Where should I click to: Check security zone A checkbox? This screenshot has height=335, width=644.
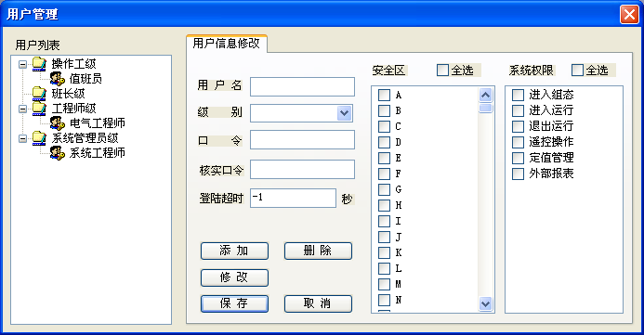(384, 96)
